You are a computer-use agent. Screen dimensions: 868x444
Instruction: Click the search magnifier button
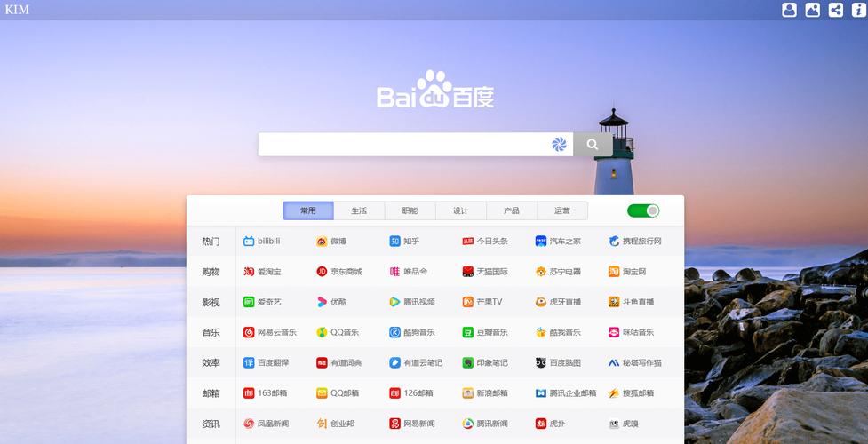point(593,145)
